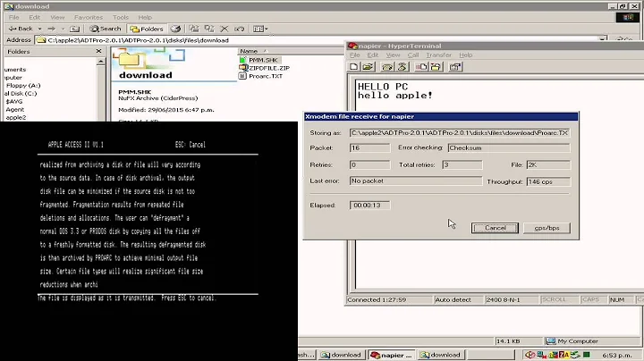The width and height of the screenshot is (644, 361).
Task: Click HyperTerminal Open connection icon
Action: pyautogui.click(x=368, y=67)
